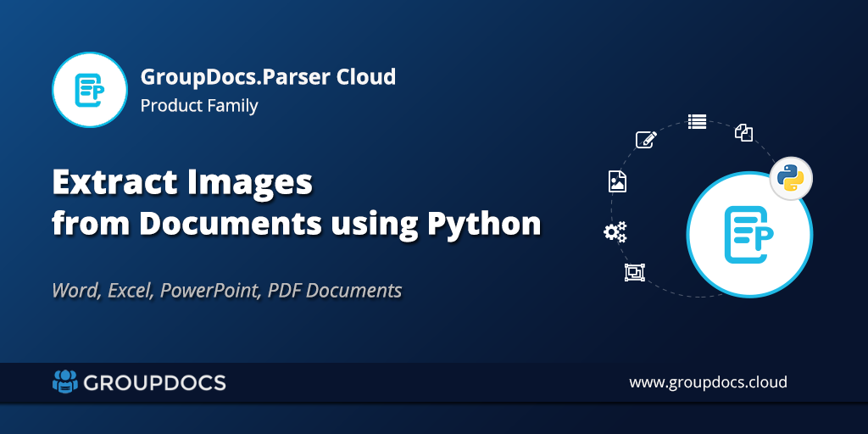Click the GroupDocs.Parser Cloud title
The height and width of the screenshot is (434, 868).
click(x=268, y=77)
